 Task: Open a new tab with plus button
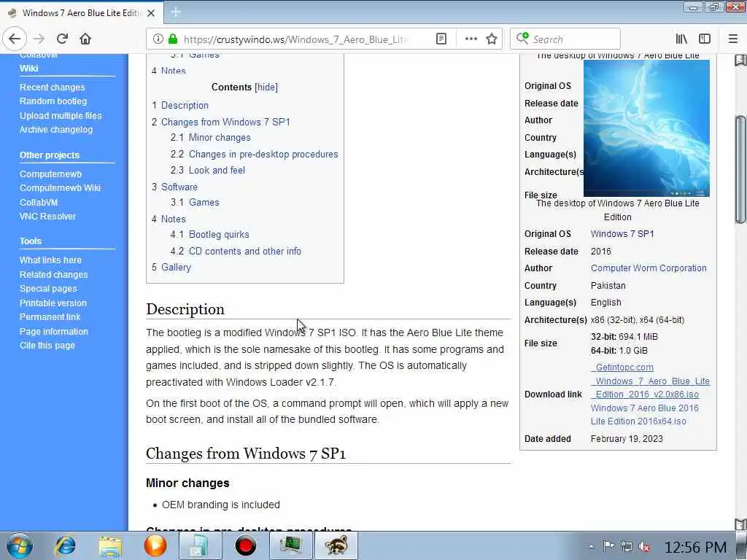(176, 12)
